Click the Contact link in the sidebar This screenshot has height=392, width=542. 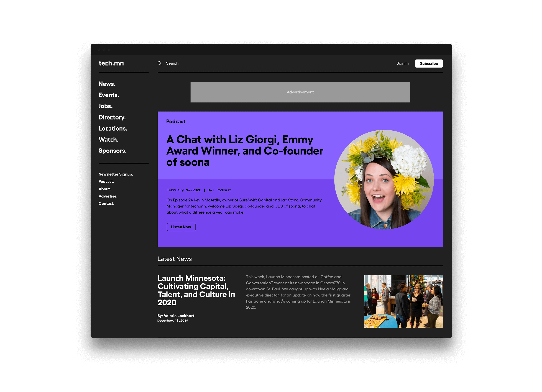coord(106,203)
